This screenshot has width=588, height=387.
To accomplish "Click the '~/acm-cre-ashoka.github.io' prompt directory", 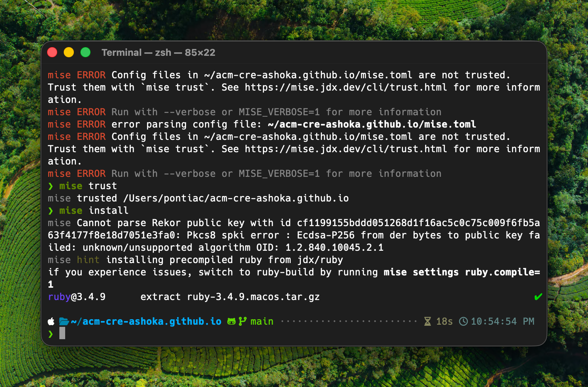I will pos(146,321).
